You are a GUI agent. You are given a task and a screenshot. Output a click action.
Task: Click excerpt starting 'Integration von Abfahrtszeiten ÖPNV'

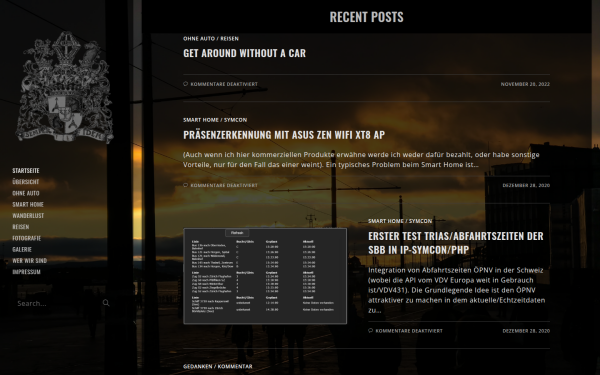point(457,290)
